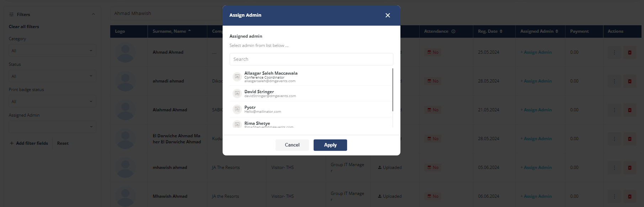Click delete icon for Alahmad Ahmad row
The width and height of the screenshot is (644, 207).
coord(629,110)
